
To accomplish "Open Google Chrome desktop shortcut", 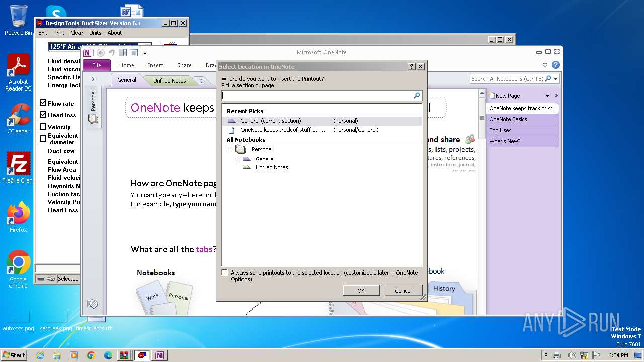I will 19,269.
